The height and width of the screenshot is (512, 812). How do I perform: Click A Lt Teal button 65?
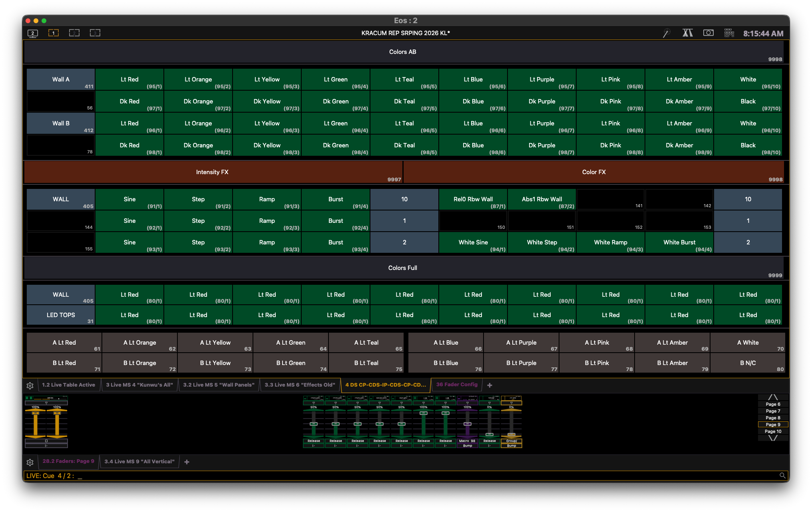coord(366,343)
